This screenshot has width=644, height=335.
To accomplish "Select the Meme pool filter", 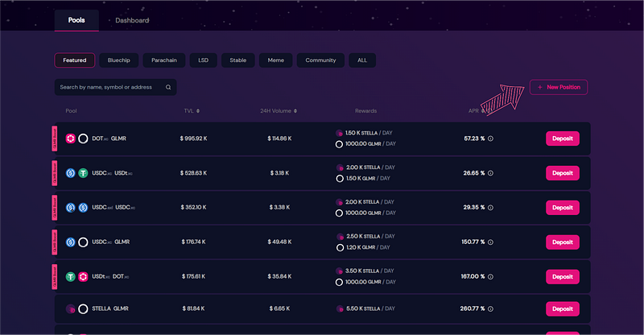I will [x=275, y=60].
